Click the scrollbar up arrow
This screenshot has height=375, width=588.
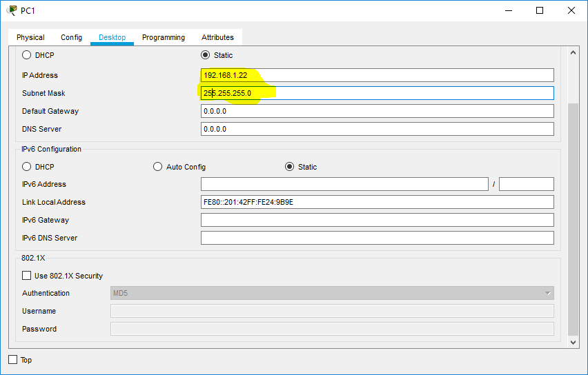(573, 53)
